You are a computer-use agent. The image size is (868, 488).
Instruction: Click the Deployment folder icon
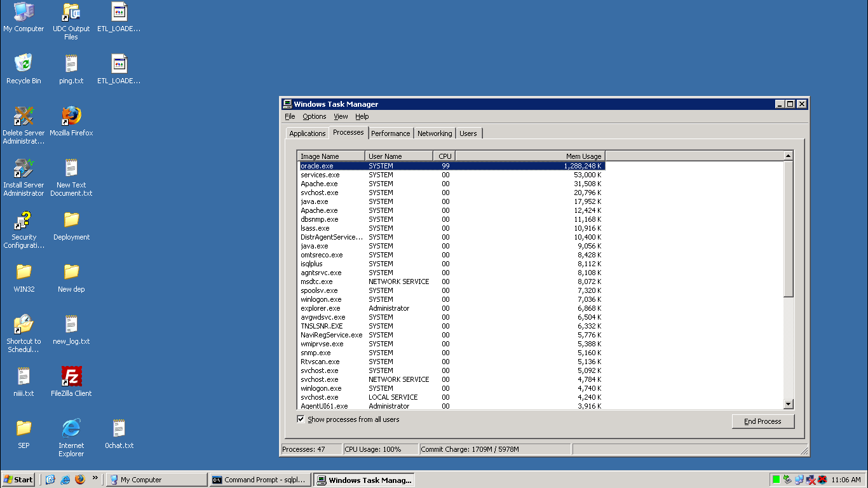click(x=71, y=220)
